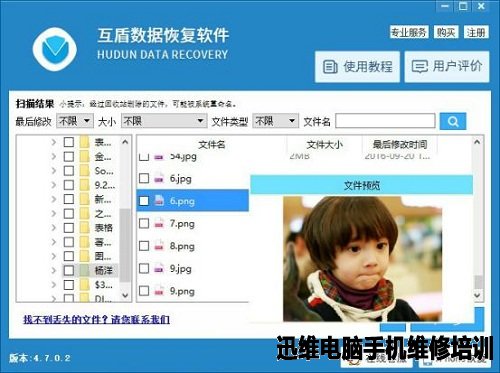Click the 购买 purchase button

tap(446, 32)
